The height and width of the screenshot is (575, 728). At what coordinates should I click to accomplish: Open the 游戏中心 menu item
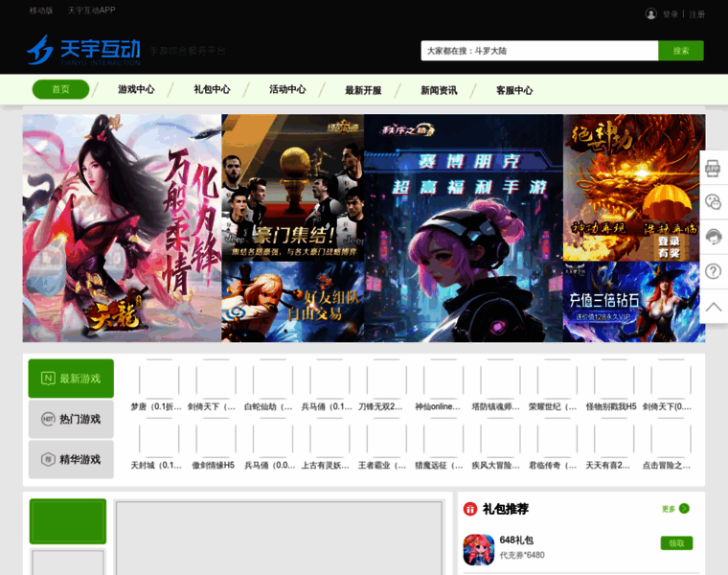(136, 89)
